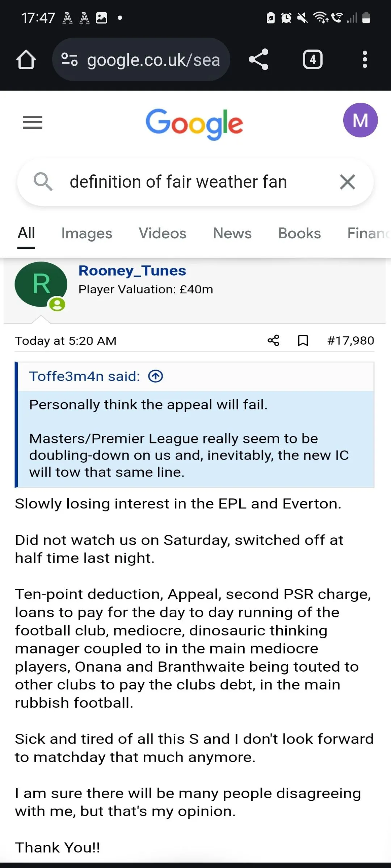Open Rooney_Tunes user profile link

tap(133, 271)
